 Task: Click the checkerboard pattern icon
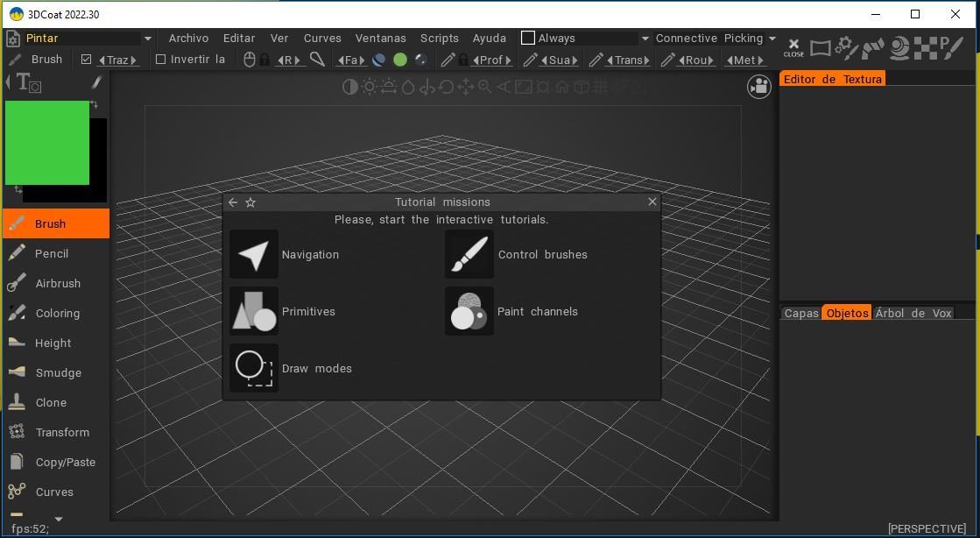pos(926,48)
